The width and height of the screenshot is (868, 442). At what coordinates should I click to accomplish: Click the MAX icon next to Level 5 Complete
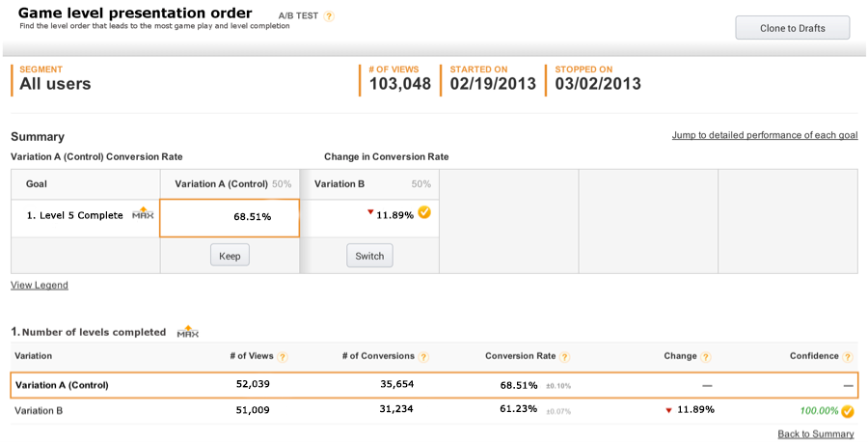tap(143, 213)
